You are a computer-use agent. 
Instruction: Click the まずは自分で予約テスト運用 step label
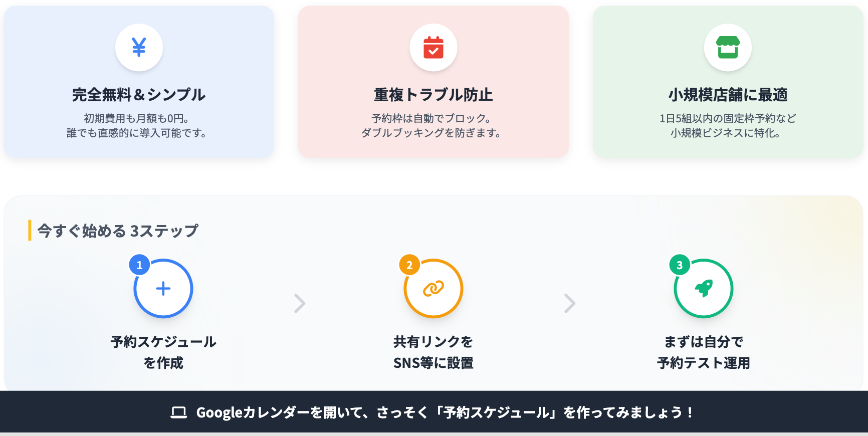pos(704,352)
